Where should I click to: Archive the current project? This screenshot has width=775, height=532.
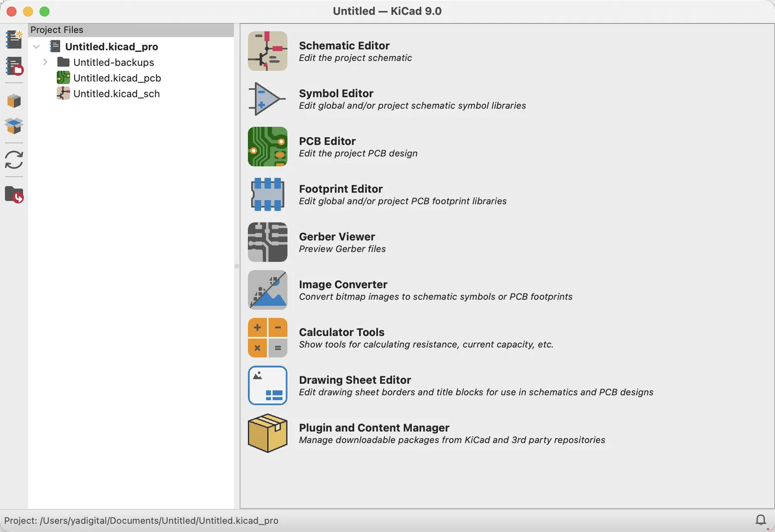(x=14, y=101)
